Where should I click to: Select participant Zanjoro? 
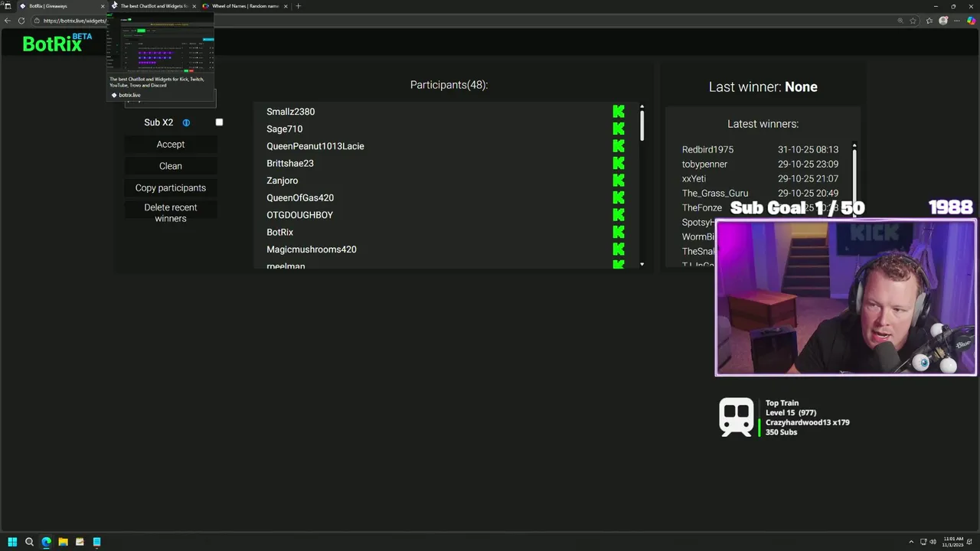[x=282, y=181]
